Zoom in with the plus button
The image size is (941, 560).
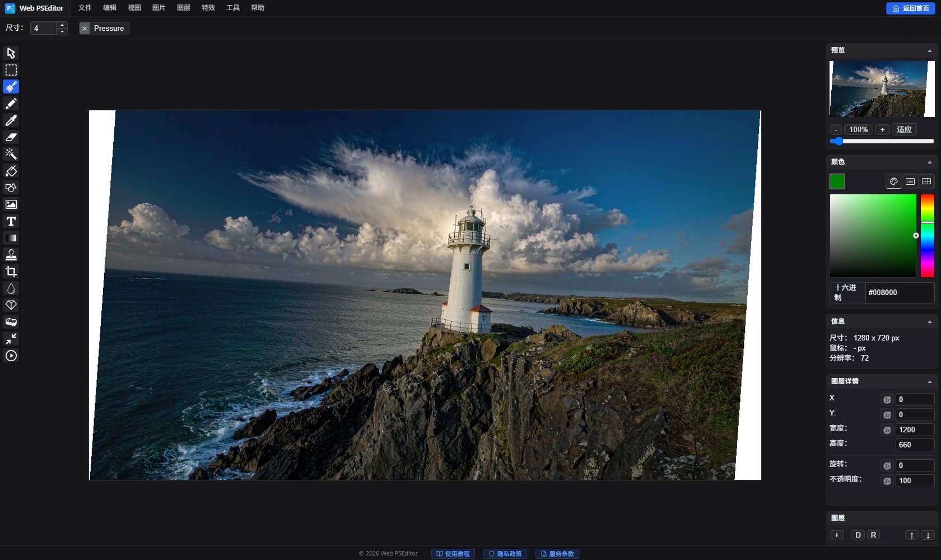pos(882,130)
